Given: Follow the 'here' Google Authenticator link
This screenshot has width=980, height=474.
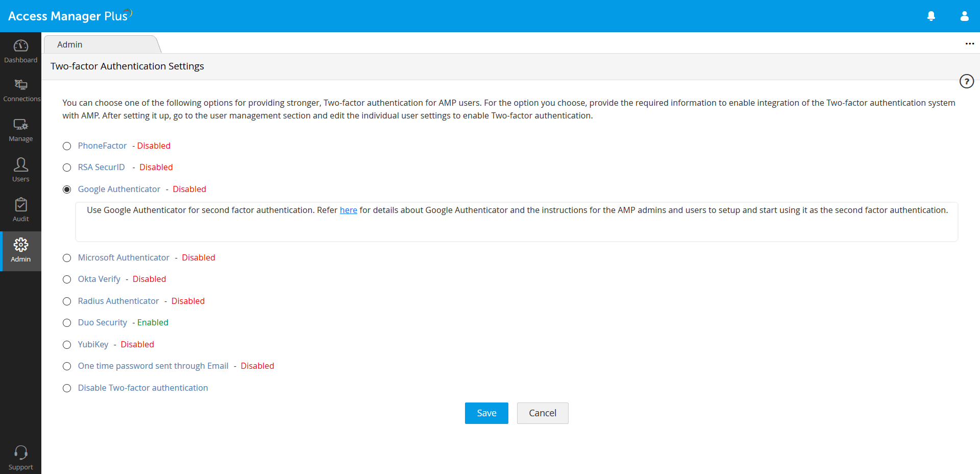Looking at the screenshot, I should point(349,210).
